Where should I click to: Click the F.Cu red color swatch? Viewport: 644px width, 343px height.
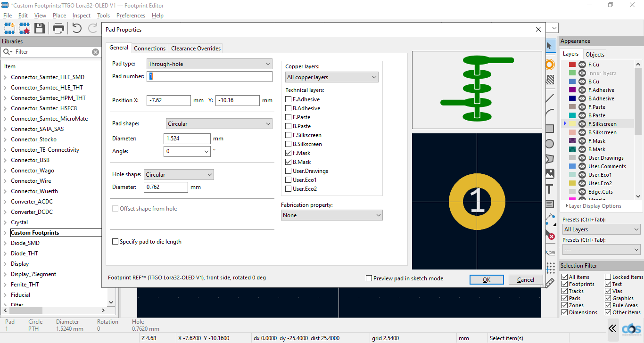pyautogui.click(x=572, y=65)
